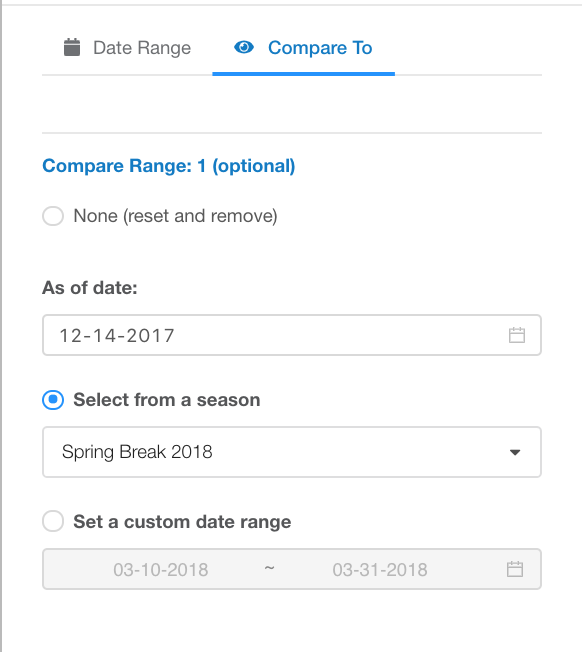Select the None (reset and remove) radio button
Screen dimensions: 582x652
point(53,216)
